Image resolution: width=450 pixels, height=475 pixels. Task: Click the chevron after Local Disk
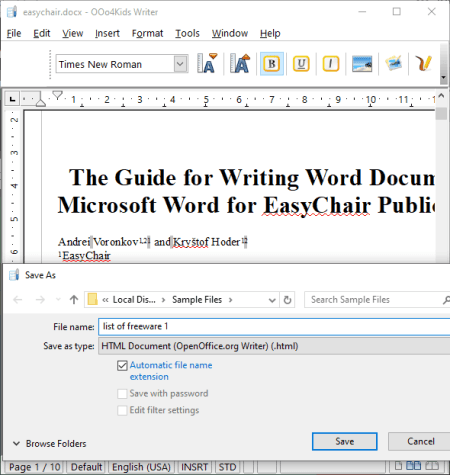(163, 300)
